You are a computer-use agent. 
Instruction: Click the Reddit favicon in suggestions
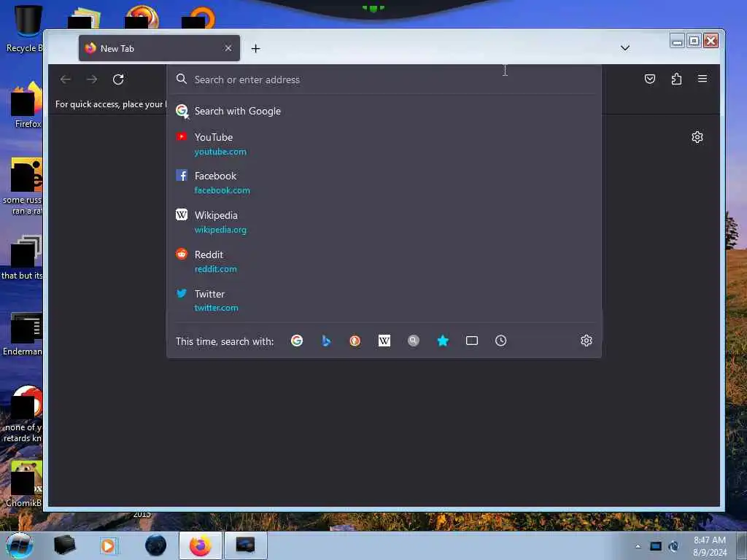pos(182,254)
